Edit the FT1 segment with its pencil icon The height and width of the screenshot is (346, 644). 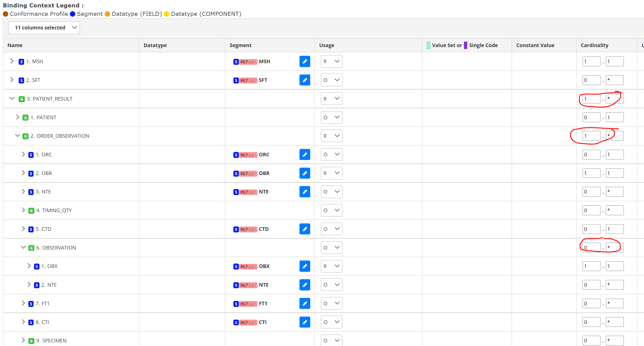point(305,303)
